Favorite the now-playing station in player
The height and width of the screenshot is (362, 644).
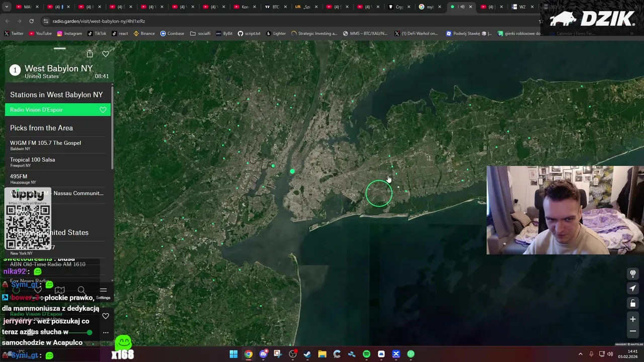tap(106, 316)
